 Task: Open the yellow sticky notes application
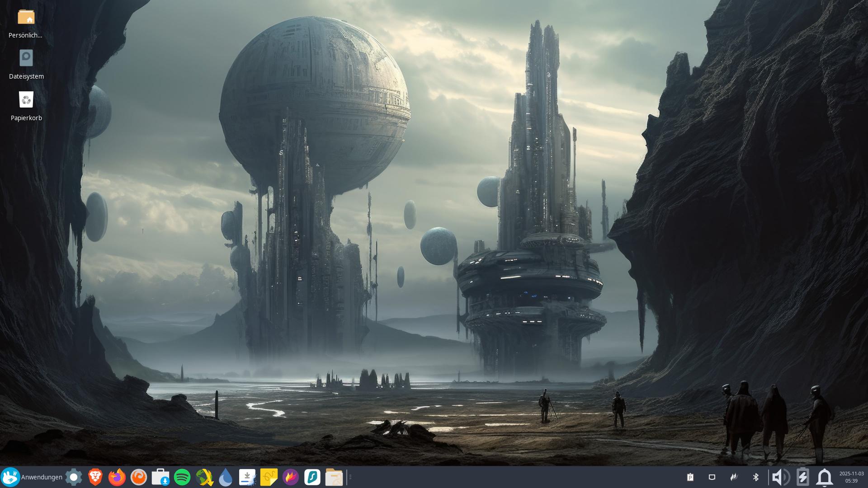click(269, 477)
